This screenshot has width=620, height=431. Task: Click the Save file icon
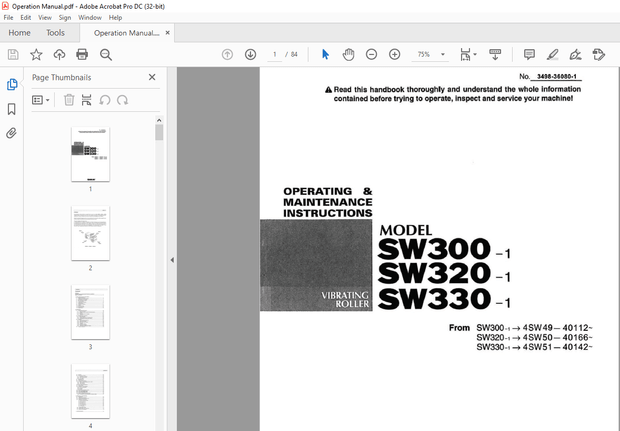pos(13,55)
